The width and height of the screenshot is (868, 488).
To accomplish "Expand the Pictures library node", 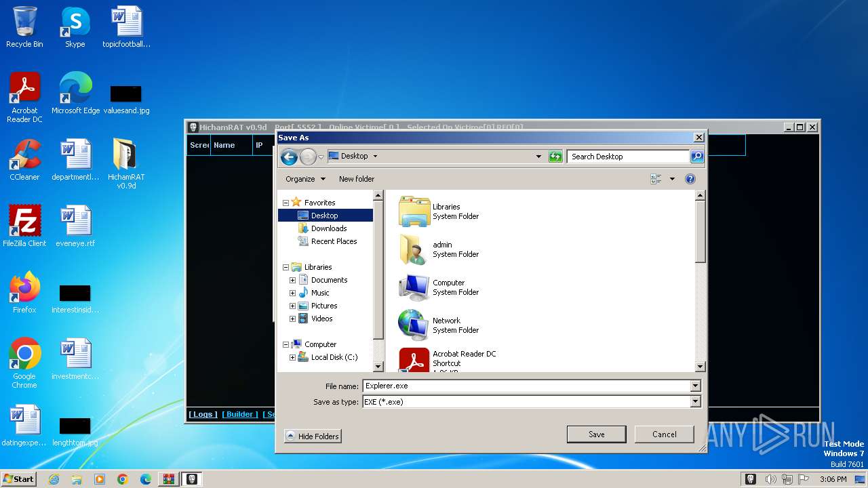I will (292, 306).
